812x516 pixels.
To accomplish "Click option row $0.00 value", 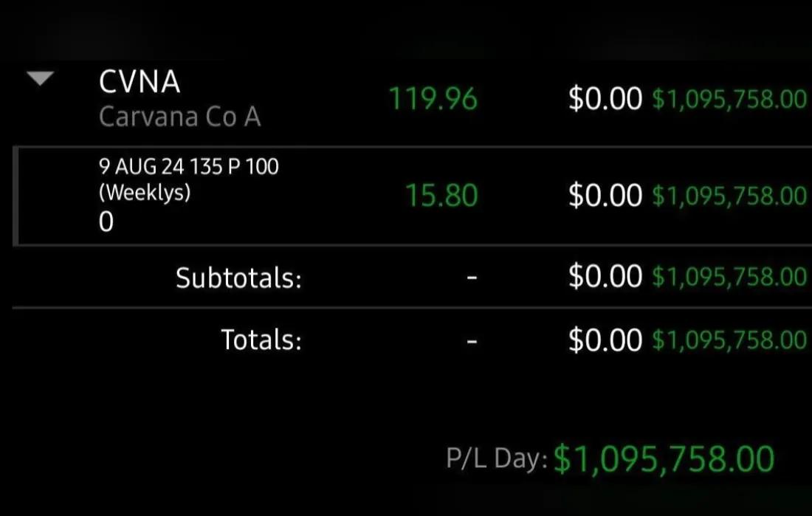I will pos(605,196).
